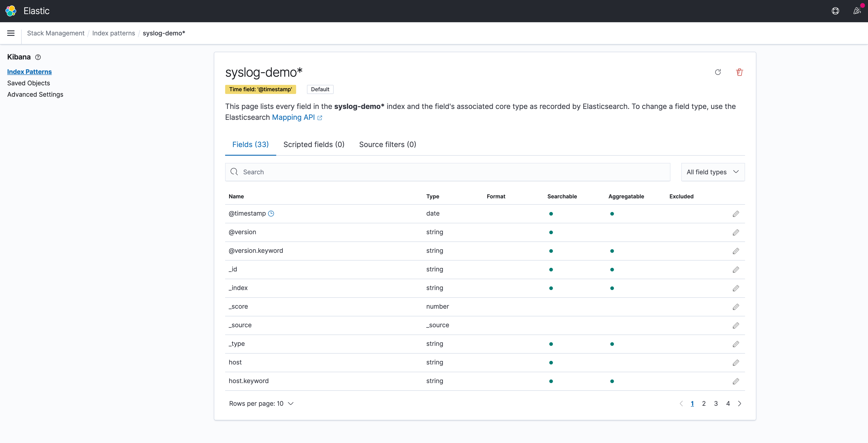Click the clock icon beside @timestamp

271,214
